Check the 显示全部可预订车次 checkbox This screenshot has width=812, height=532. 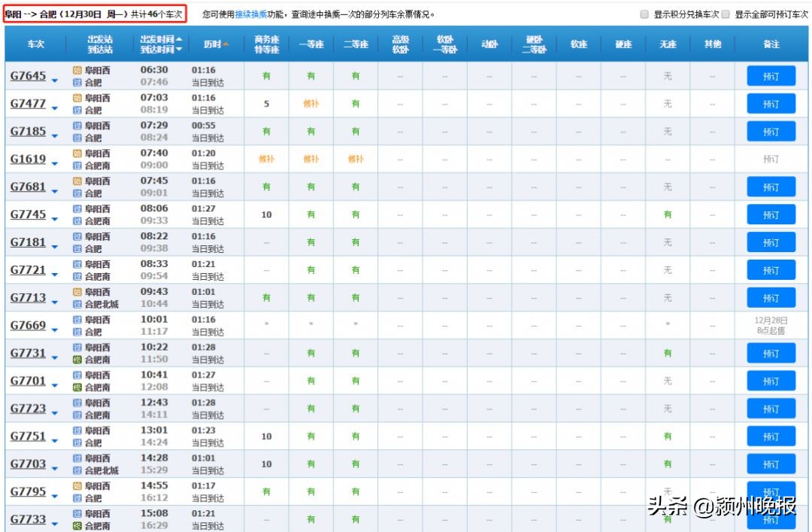726,13
